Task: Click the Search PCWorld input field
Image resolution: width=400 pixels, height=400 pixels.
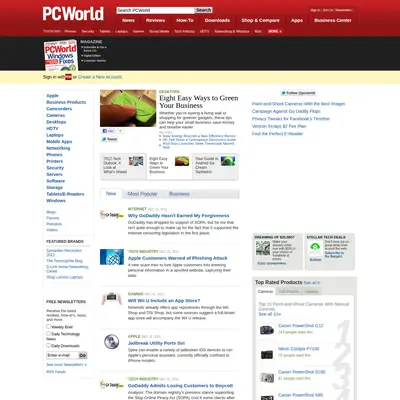Action: (155, 10)
